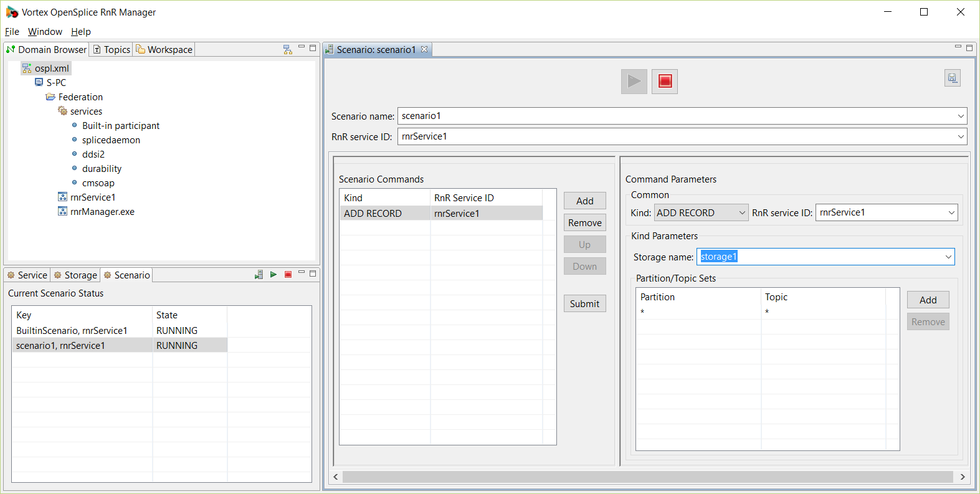Select the services node in the tree
Viewport: 980px width, 494px height.
[80, 111]
